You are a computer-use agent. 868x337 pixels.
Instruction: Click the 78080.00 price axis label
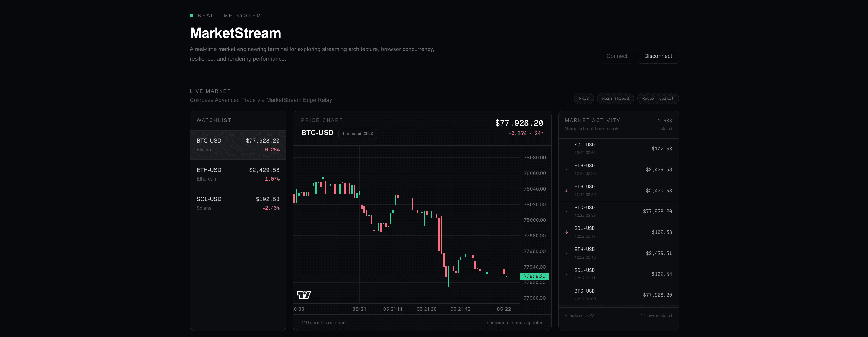[535, 158]
